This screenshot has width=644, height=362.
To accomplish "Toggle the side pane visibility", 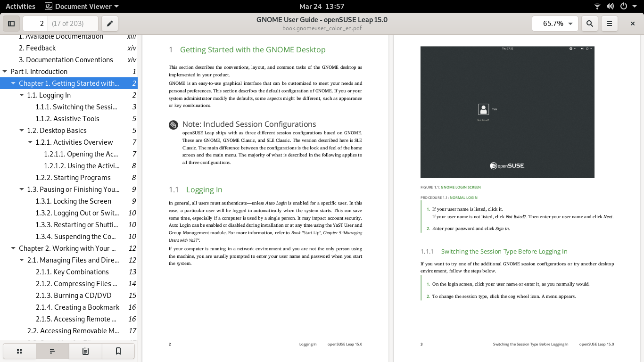I will [11, 23].
